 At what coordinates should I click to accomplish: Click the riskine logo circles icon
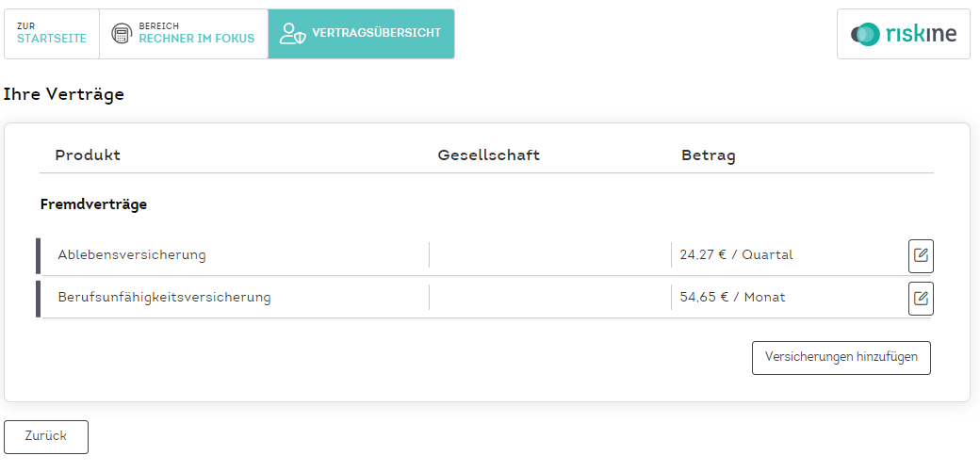pos(865,34)
